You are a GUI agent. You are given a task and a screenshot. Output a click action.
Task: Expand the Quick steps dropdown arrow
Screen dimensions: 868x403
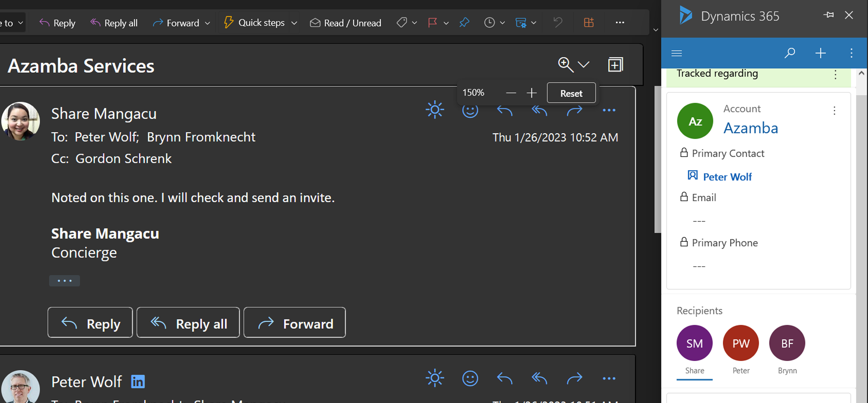(x=294, y=23)
